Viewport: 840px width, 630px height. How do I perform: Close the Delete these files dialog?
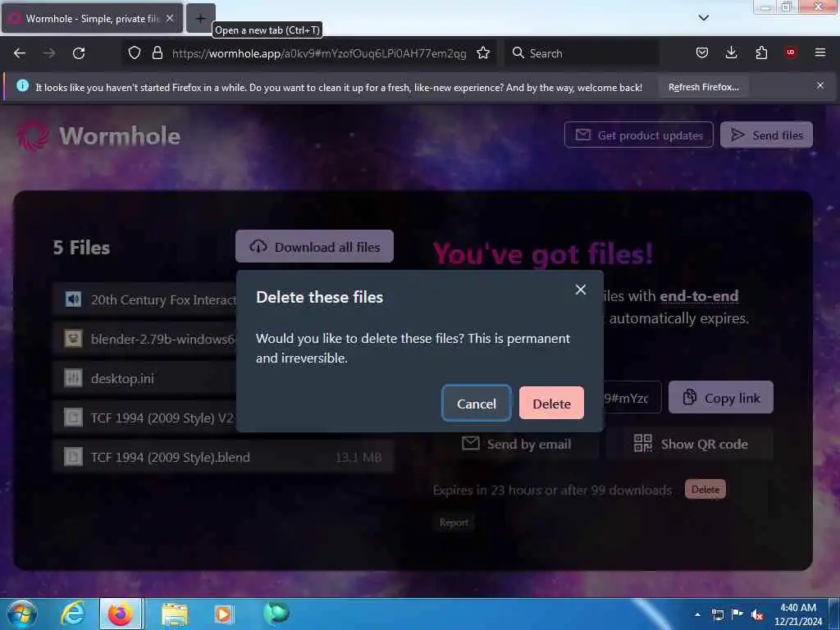(580, 290)
